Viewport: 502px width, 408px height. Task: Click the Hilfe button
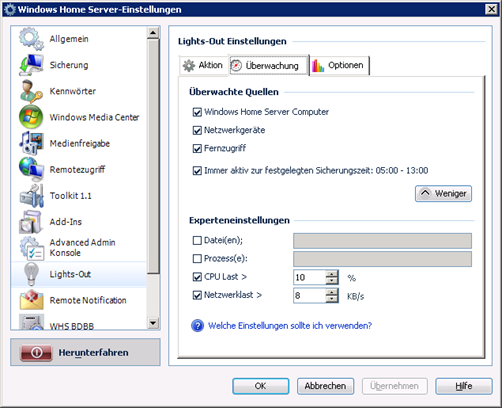464,386
